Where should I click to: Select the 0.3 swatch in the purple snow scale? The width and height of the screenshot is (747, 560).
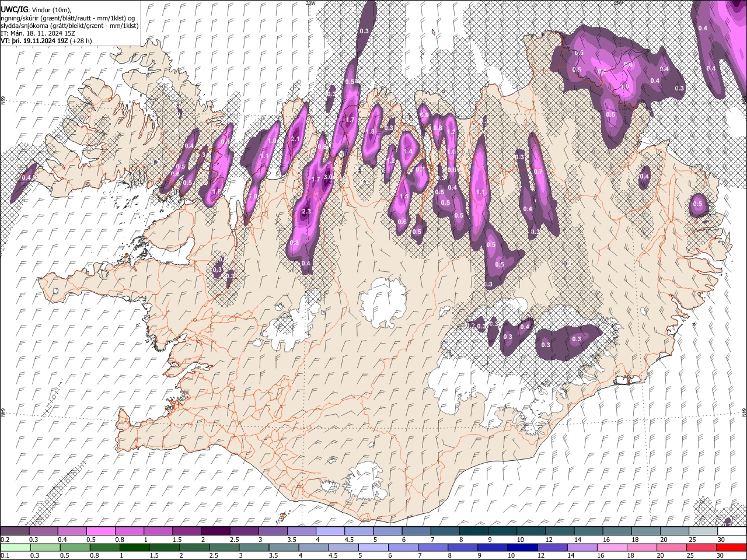click(x=43, y=531)
